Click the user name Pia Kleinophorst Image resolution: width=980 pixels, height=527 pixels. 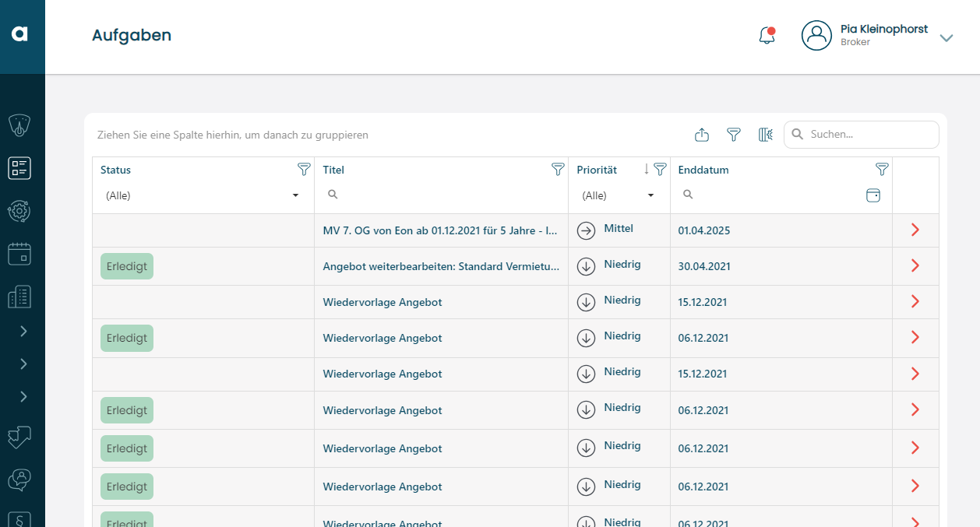884,29
